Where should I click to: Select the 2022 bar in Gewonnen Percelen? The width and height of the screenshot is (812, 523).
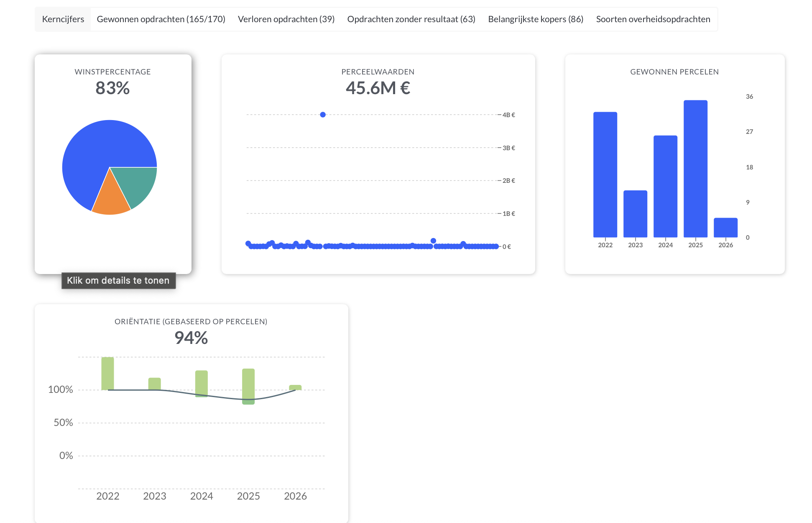click(605, 176)
